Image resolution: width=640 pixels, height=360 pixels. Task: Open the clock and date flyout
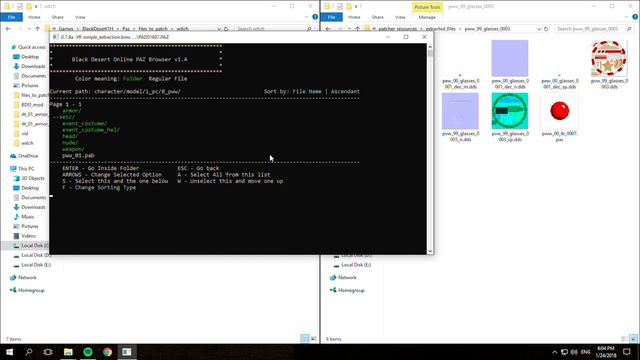606,352
